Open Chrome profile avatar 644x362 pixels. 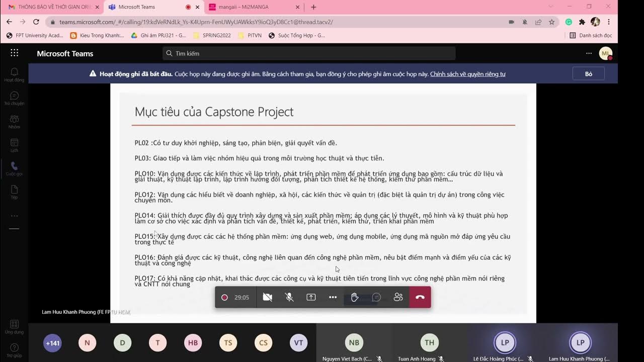point(596,22)
